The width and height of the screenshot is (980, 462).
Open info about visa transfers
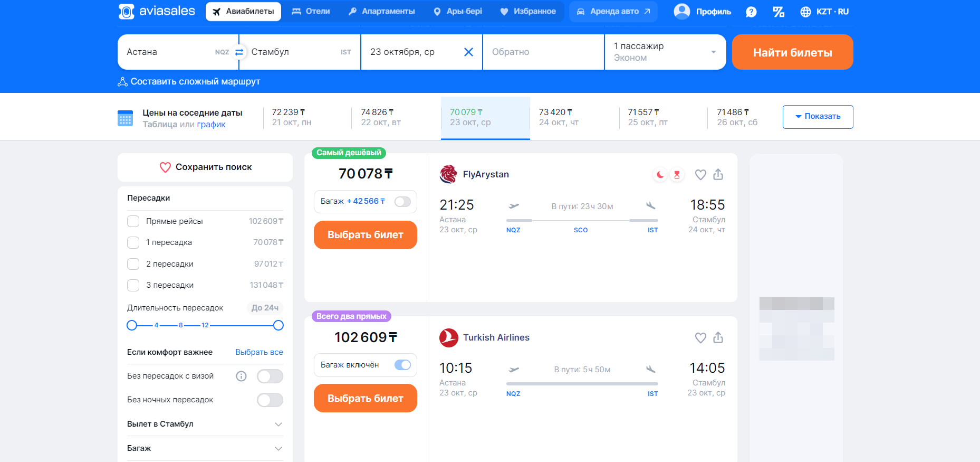pyautogui.click(x=241, y=376)
